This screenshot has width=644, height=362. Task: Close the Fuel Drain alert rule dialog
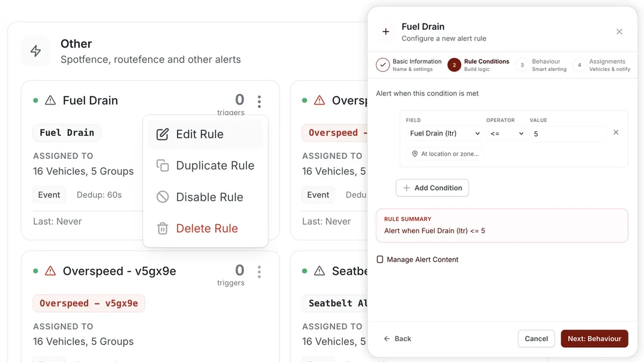[619, 32]
